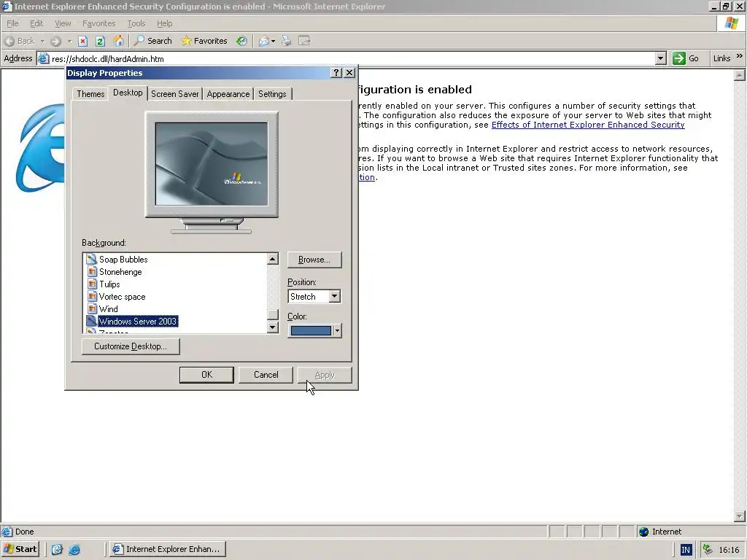Screen dimensions: 747x560
Task: Click the Back arrow icon in IE toolbar
Action: (9, 41)
